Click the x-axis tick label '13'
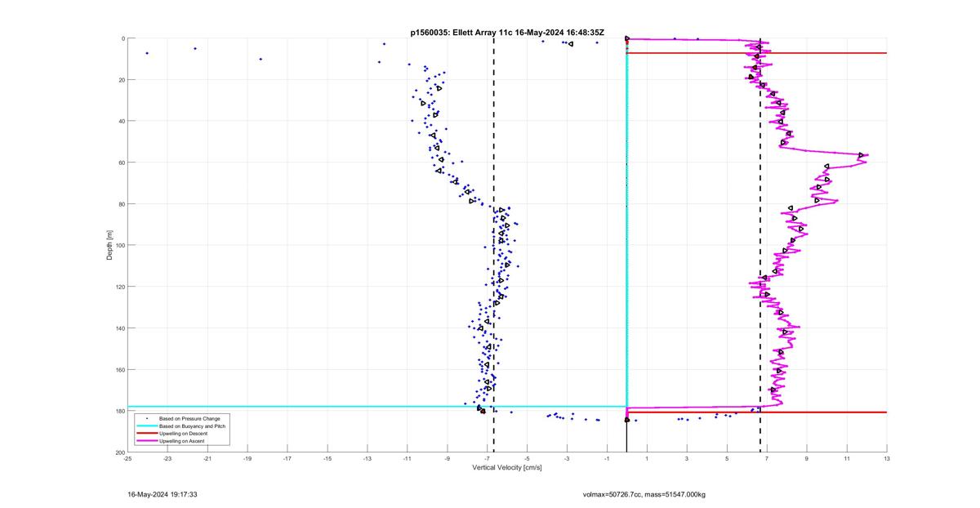Viewport: 980px width, 508px height. (887, 458)
